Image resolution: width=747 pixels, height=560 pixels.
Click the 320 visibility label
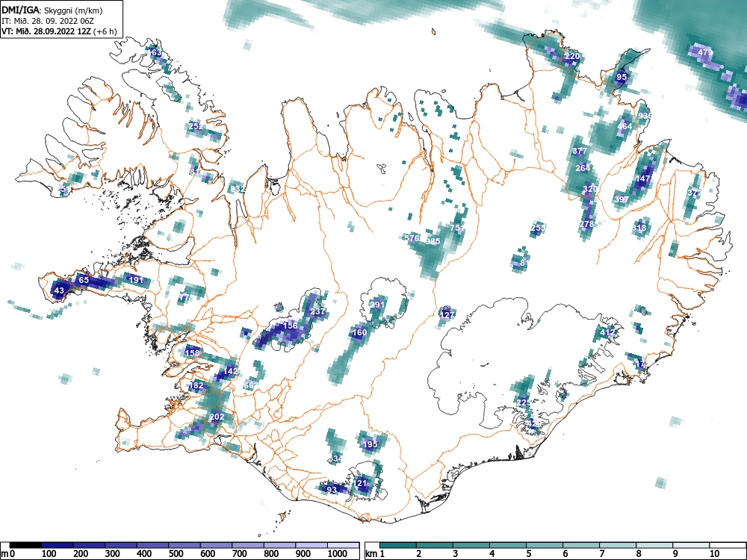590,189
